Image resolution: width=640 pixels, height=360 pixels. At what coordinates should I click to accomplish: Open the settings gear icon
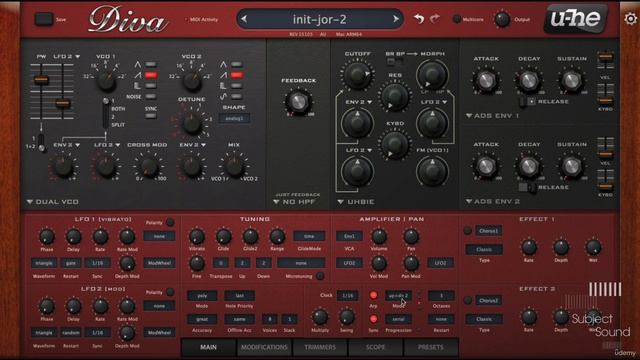tap(631, 19)
